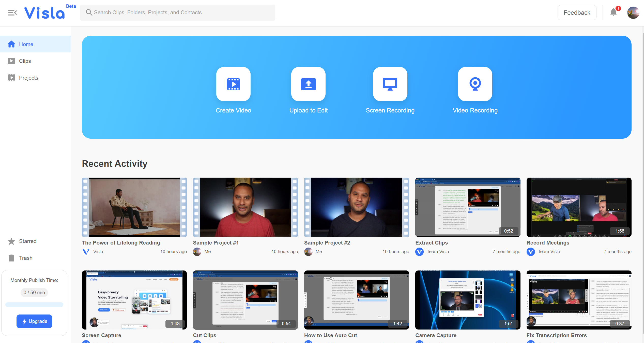Collapse the sidebar with the hamburger icon

pos(12,12)
